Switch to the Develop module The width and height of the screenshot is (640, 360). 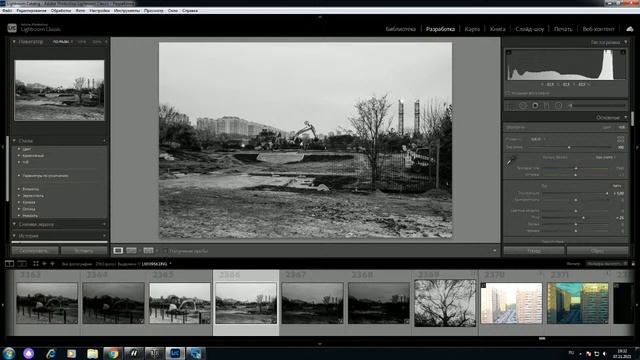pyautogui.click(x=440, y=29)
